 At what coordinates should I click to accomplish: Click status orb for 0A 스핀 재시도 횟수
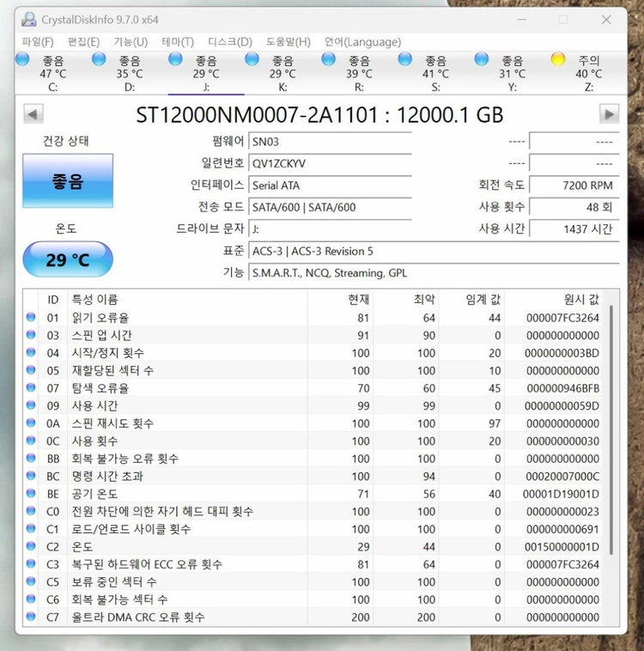pyautogui.click(x=31, y=423)
